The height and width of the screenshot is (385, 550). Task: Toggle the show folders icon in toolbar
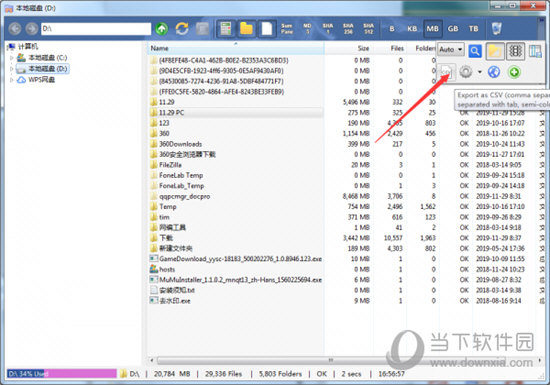pos(246,28)
